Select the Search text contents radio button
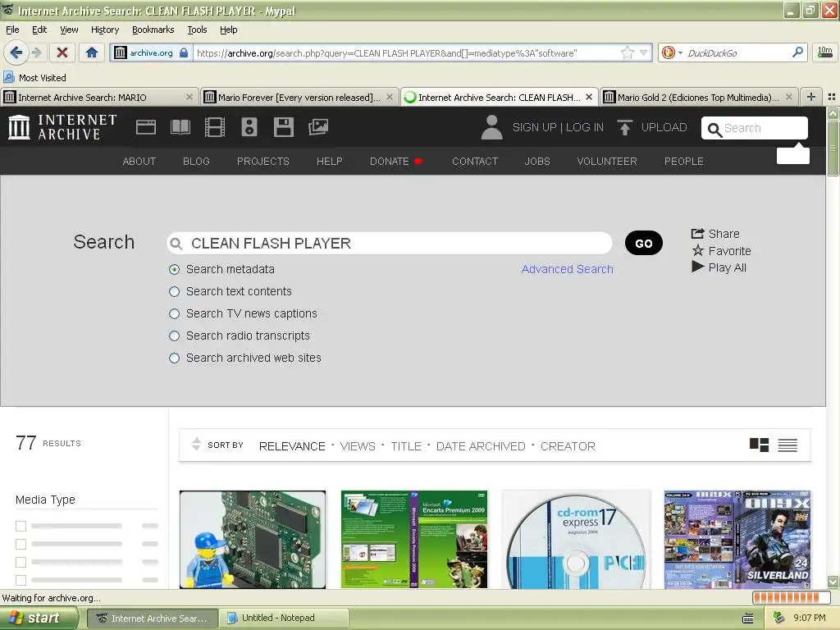 coord(174,291)
